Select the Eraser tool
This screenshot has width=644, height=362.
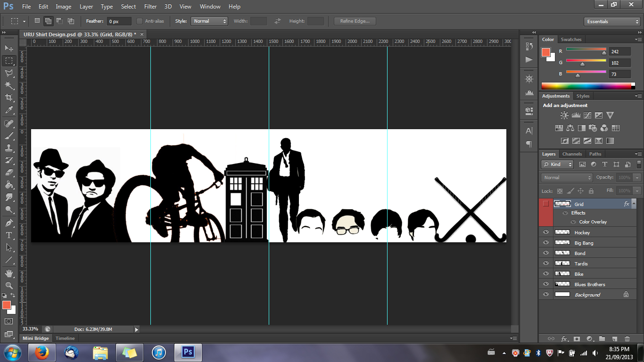tap(9, 173)
